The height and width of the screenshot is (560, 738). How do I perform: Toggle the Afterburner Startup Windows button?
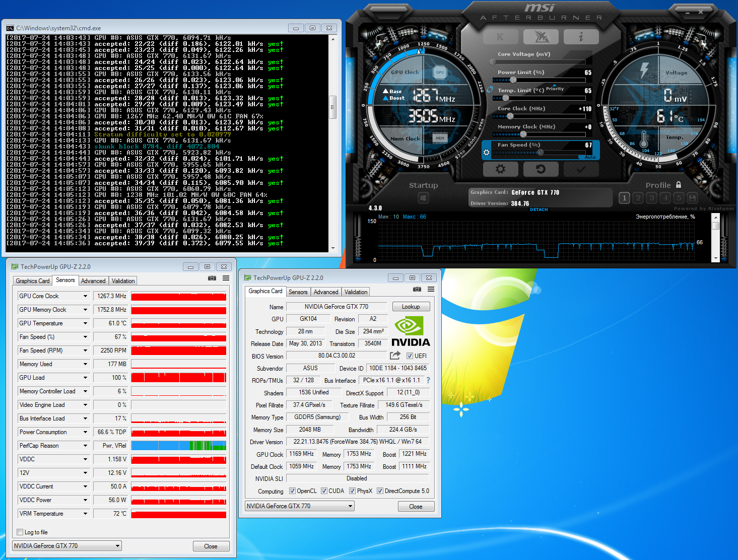423,198
